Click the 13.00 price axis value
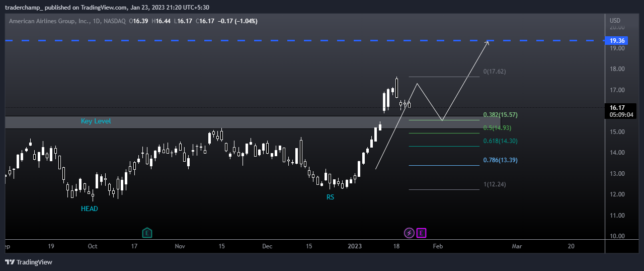This screenshot has height=271, width=644. click(617, 174)
